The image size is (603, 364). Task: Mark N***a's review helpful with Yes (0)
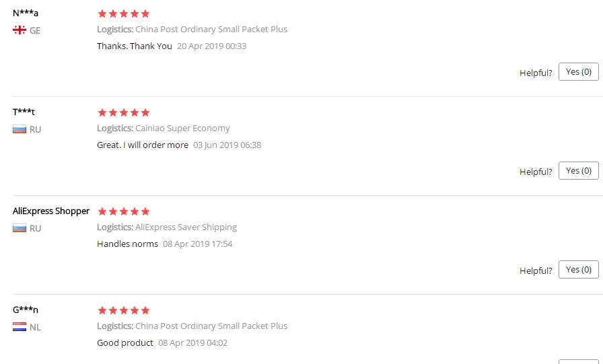[578, 72]
